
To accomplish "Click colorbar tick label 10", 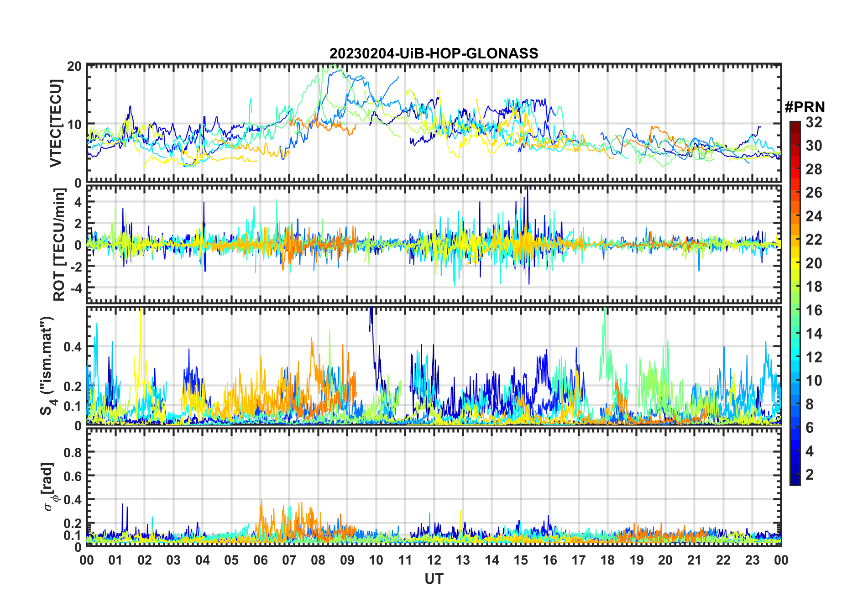I will click(x=814, y=381).
